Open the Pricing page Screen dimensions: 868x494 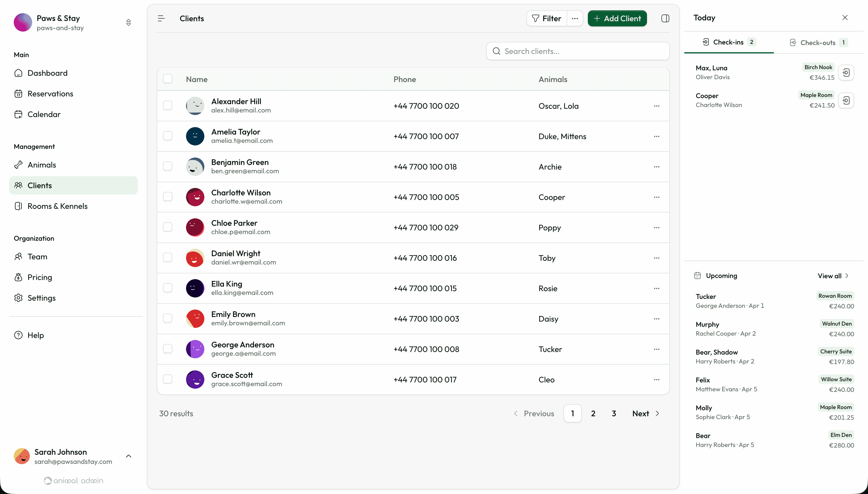[40, 277]
